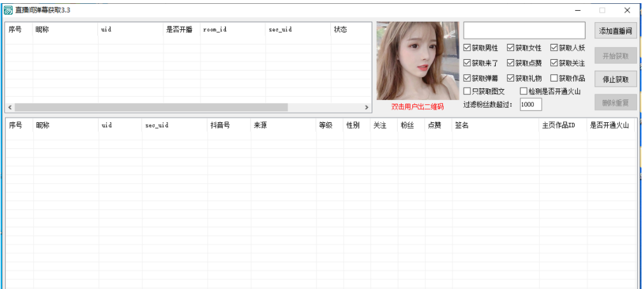This screenshot has width=644, height=289.
Task: Check the 只获取图文 option
Action: (x=468, y=91)
